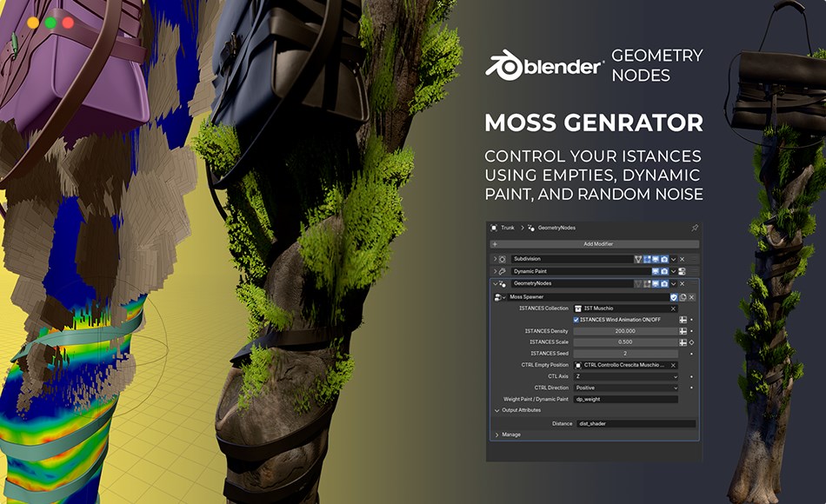This screenshot has height=504, width=826.
Task: Open the Moss Spawner extra options icon
Action: 683,297
